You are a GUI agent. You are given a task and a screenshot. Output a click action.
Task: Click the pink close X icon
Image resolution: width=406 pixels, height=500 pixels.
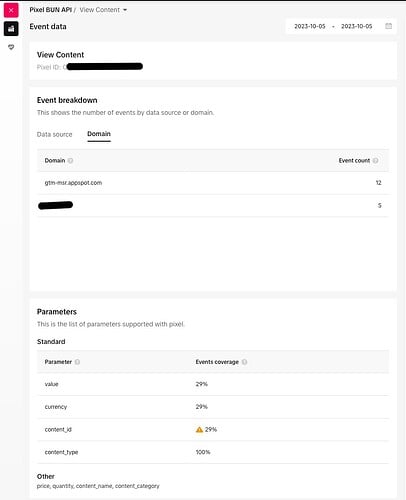(11, 10)
